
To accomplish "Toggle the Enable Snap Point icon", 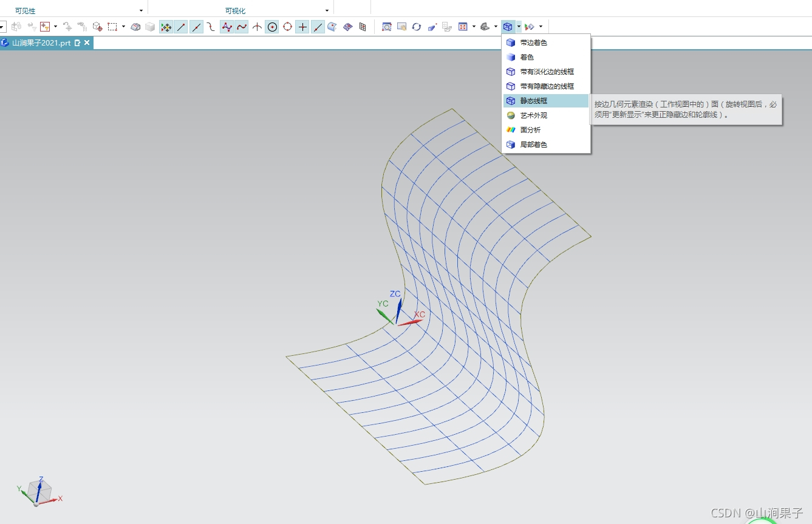I will (x=166, y=27).
